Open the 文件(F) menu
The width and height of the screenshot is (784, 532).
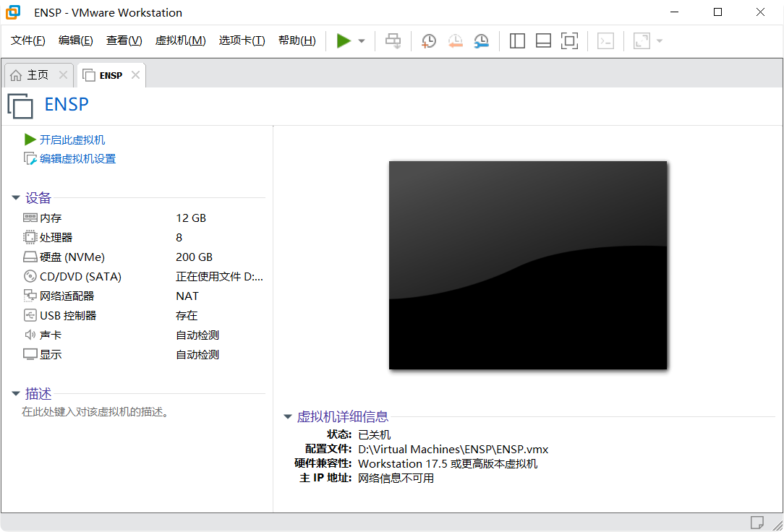pos(28,40)
